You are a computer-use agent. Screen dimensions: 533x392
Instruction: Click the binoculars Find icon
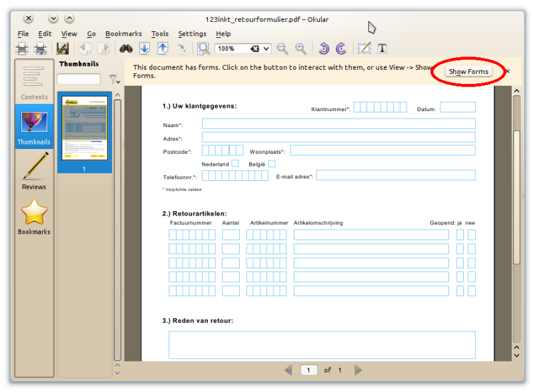[x=126, y=49]
